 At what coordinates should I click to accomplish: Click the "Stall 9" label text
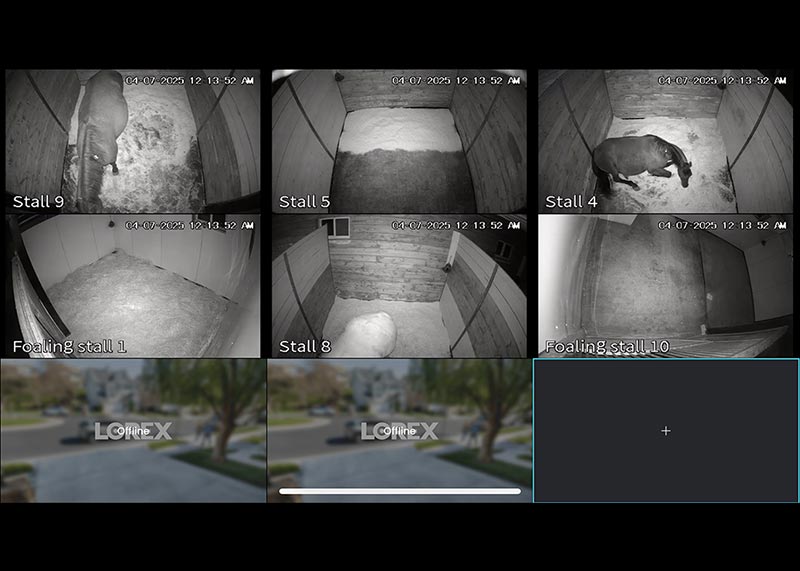37,201
